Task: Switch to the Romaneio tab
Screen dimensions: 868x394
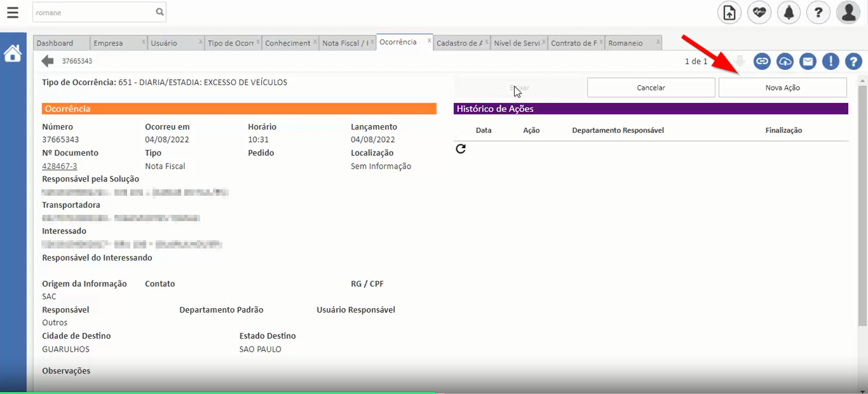Action: click(x=625, y=43)
